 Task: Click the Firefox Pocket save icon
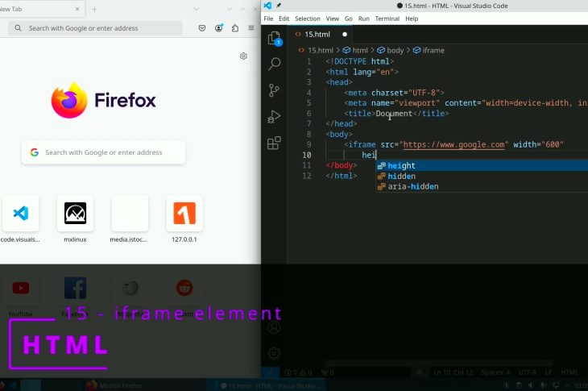pos(202,28)
